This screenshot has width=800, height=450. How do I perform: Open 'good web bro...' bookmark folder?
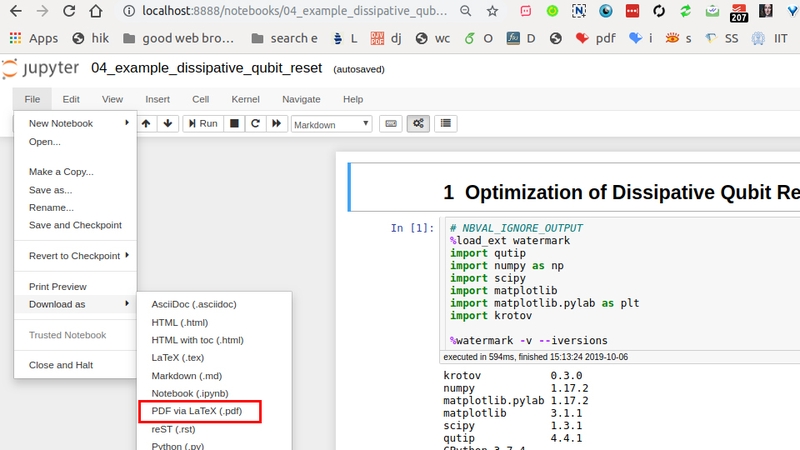pyautogui.click(x=179, y=38)
